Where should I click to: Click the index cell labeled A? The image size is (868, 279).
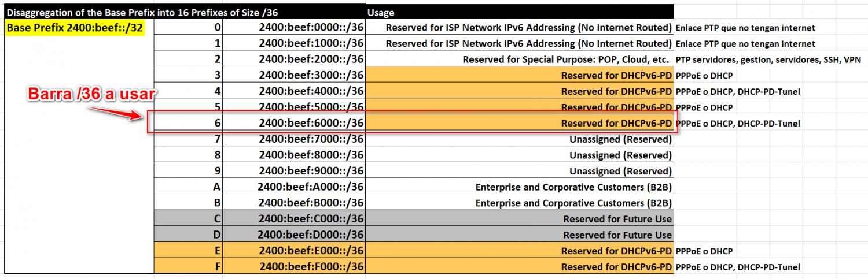pos(217,187)
